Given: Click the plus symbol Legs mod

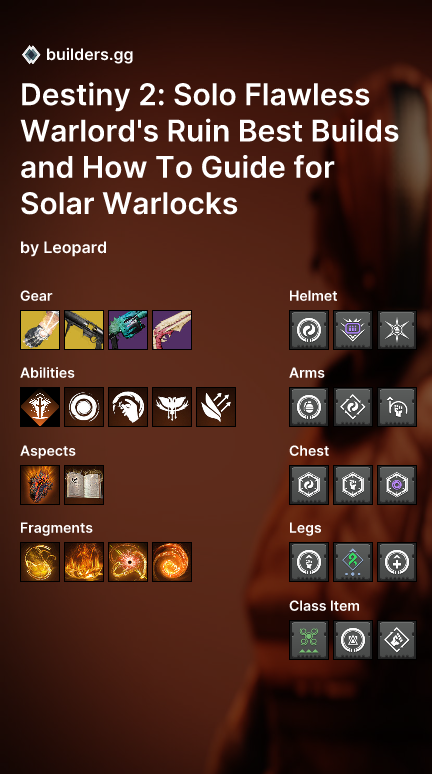Looking at the screenshot, I should [397, 562].
